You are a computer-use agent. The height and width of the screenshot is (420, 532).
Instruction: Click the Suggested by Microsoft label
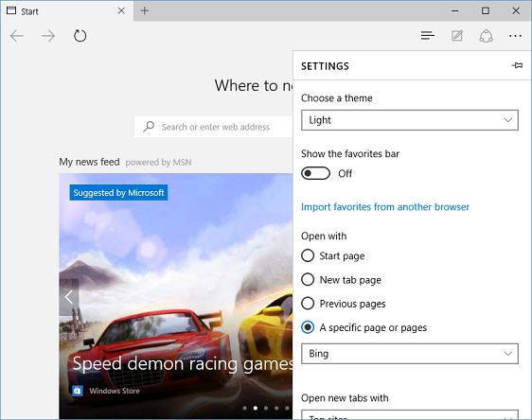pos(118,193)
